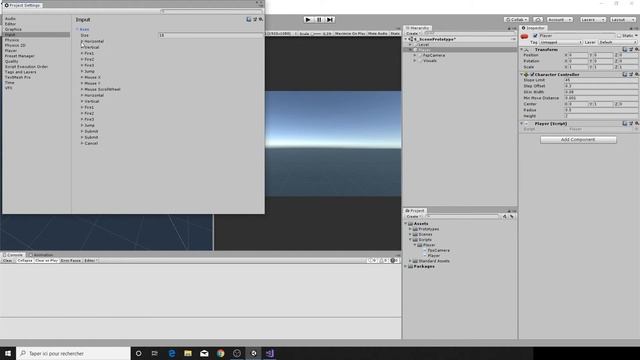Toggle Collapse in the Console toolbar
The height and width of the screenshot is (360, 640).
coord(24,260)
